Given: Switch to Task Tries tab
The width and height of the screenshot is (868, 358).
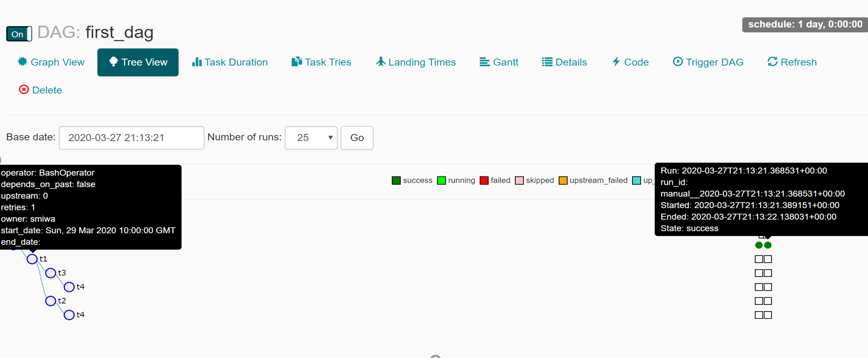Looking at the screenshot, I should pos(321,62).
